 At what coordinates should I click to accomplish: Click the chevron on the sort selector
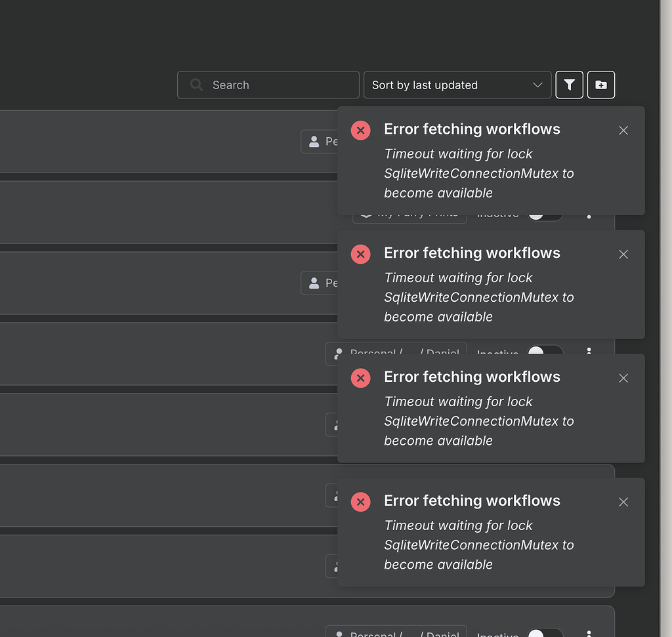click(538, 85)
